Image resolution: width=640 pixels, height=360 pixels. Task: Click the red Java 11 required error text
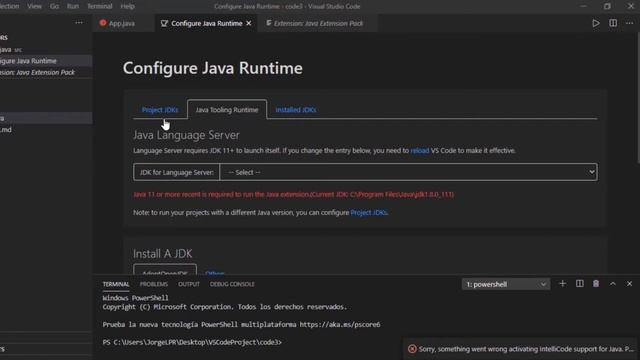pos(293,195)
